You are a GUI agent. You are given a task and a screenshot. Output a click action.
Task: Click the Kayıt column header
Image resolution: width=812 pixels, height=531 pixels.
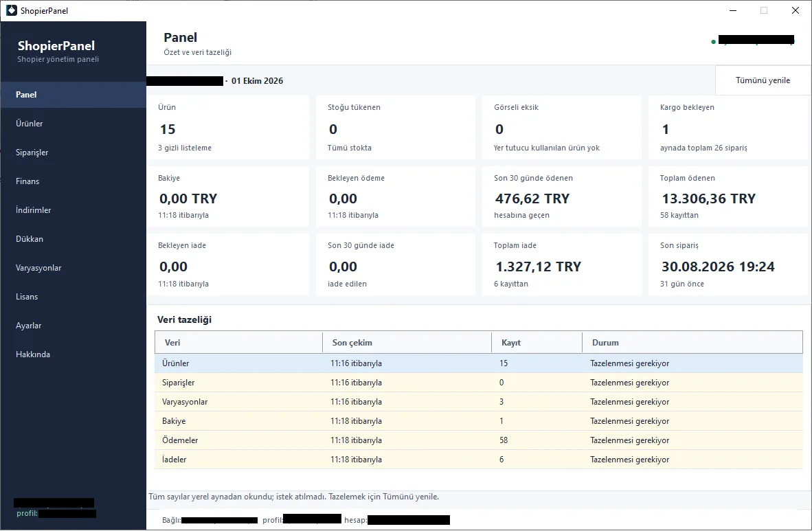point(537,342)
